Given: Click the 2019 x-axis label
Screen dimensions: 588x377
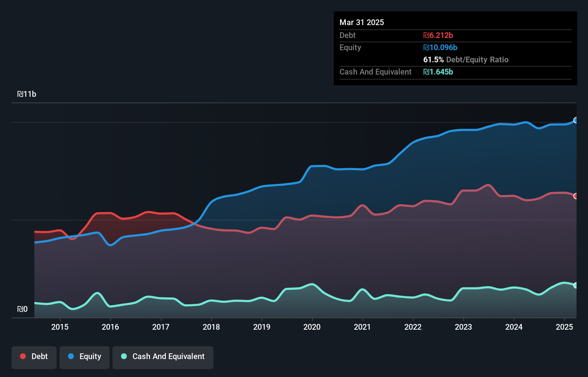Looking at the screenshot, I should [262, 327].
